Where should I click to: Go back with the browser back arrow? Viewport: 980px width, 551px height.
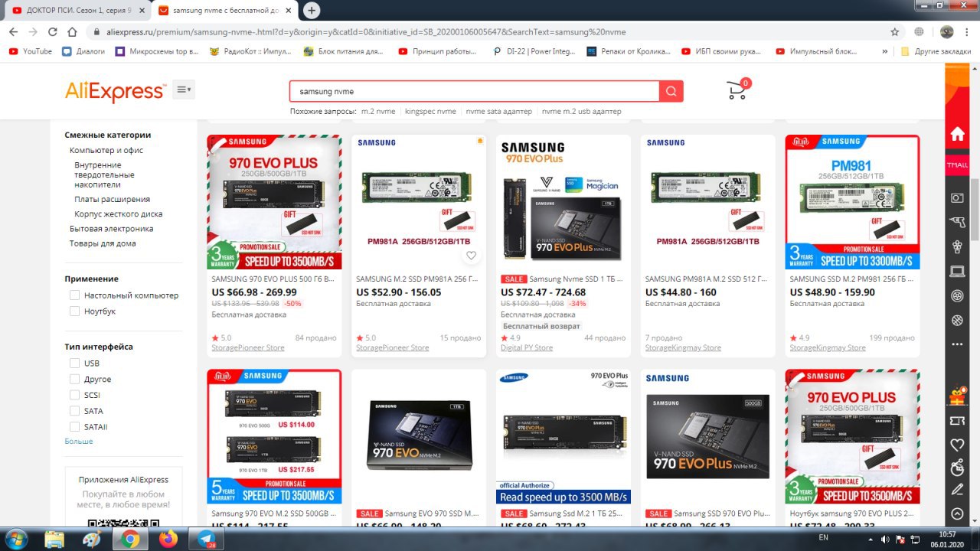coord(13,32)
